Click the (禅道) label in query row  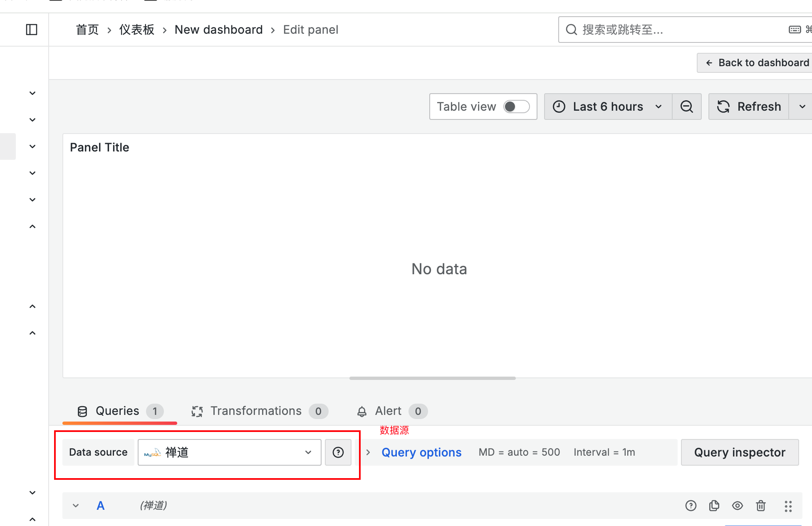click(x=153, y=506)
